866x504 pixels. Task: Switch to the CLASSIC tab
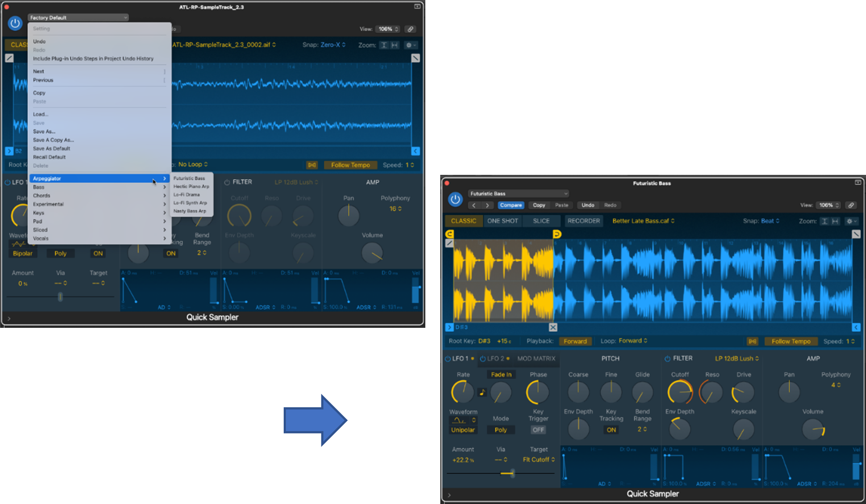(x=465, y=221)
